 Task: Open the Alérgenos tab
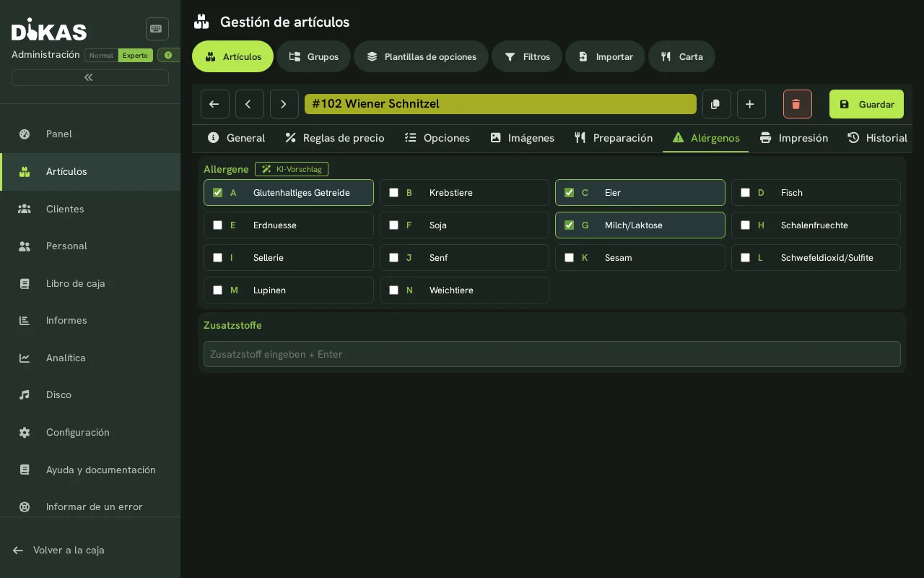click(706, 138)
